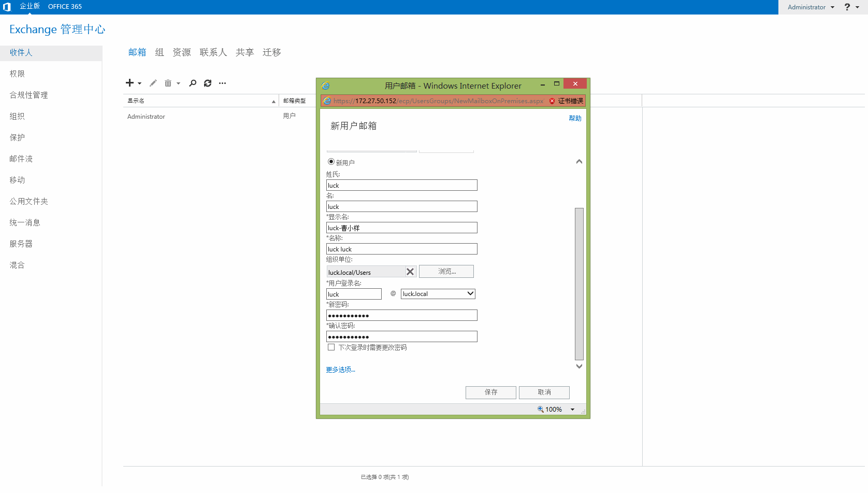Click the dialog vertical scrollbar thumb
The width and height of the screenshot is (868, 493).
coord(579,284)
